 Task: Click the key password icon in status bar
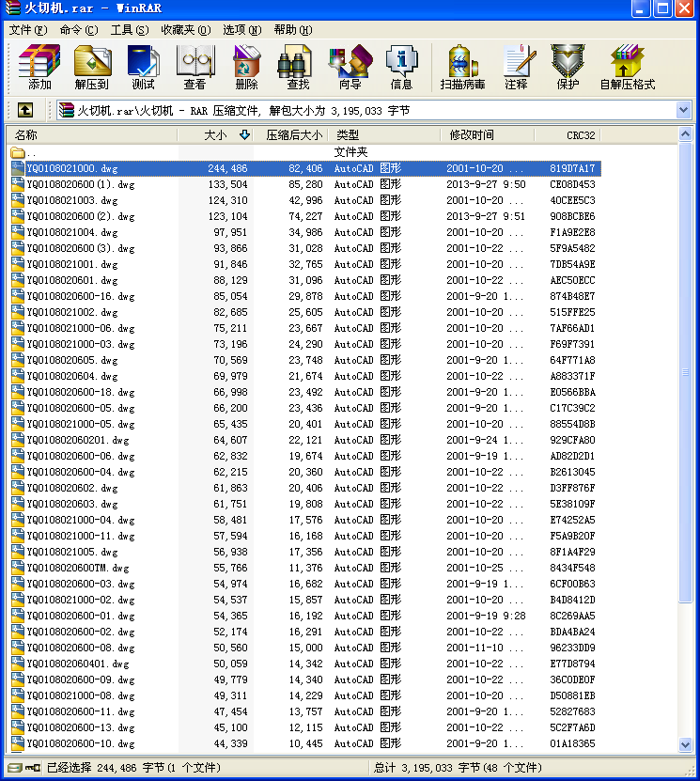coord(33,768)
